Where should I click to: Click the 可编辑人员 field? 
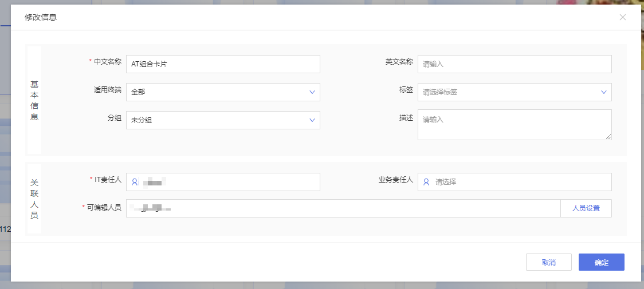(x=343, y=208)
